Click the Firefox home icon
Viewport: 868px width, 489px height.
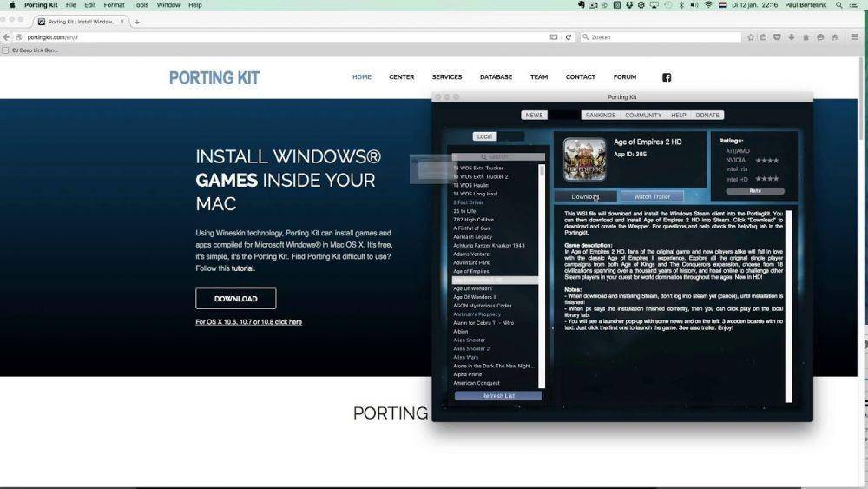point(806,37)
